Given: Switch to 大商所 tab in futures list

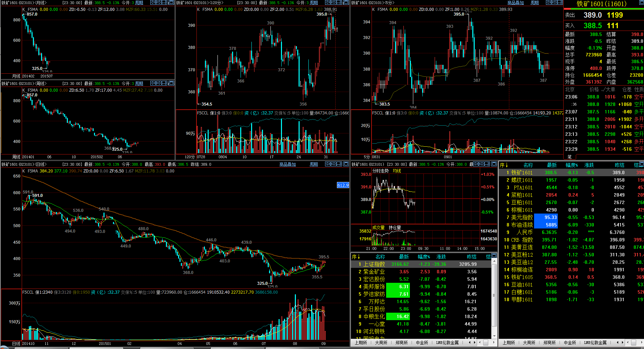Looking at the screenshot, I should (529, 343).
